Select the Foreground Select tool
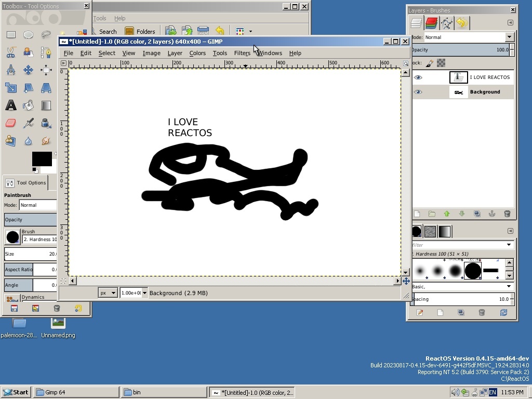Screen dimensions: 532x399 click(x=28, y=52)
